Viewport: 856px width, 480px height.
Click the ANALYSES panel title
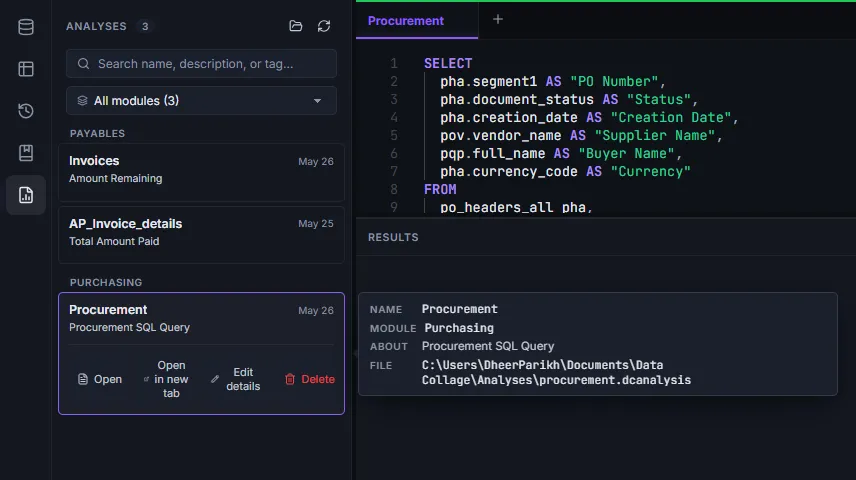point(96,26)
